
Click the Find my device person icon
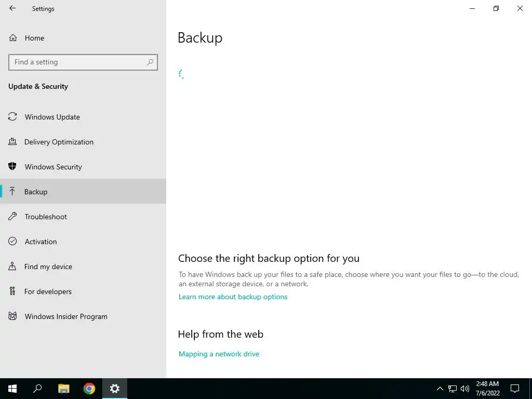click(x=12, y=266)
